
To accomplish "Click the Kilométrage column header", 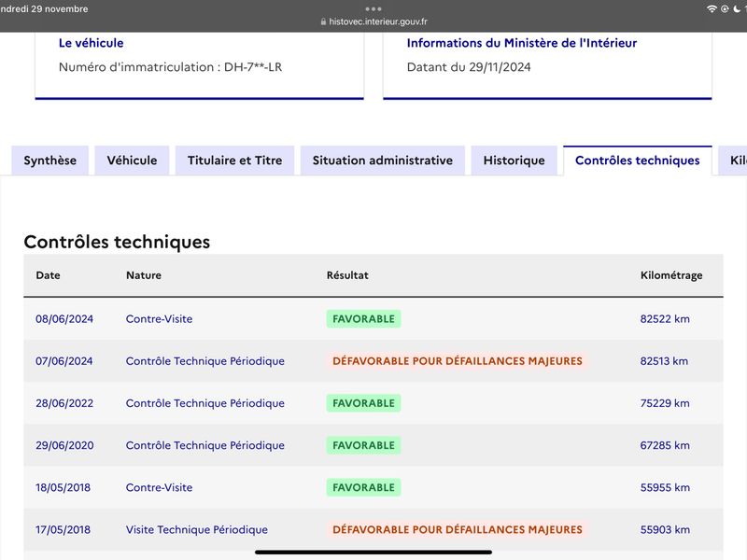I will click(671, 275).
